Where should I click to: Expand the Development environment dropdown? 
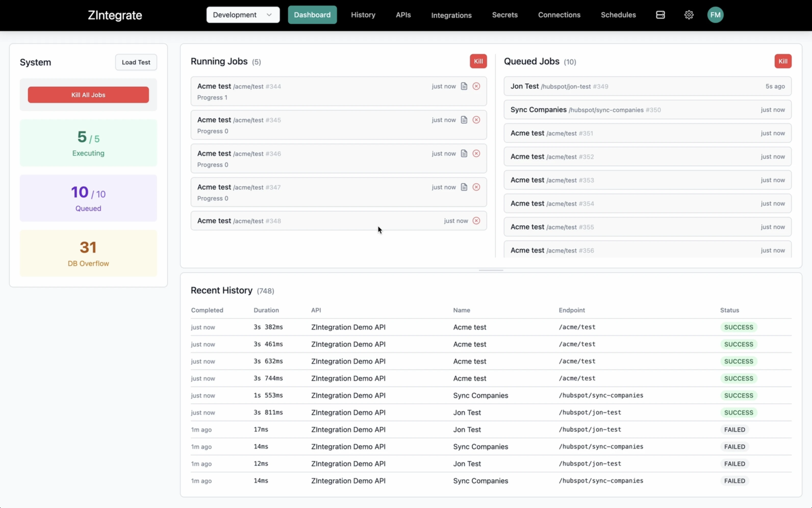click(243, 15)
